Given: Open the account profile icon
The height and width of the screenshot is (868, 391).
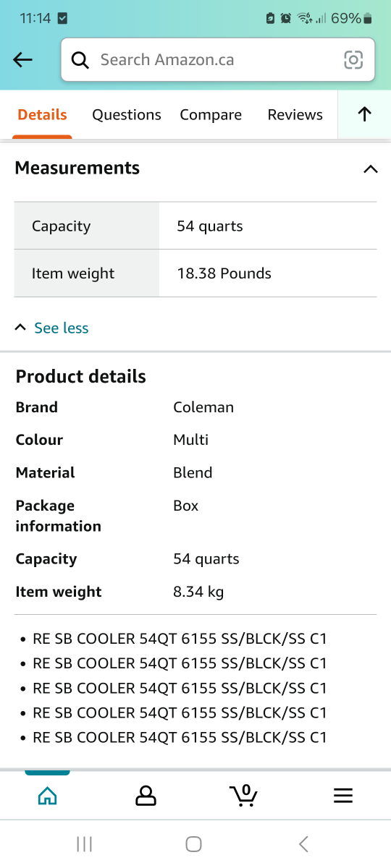Looking at the screenshot, I should [146, 796].
